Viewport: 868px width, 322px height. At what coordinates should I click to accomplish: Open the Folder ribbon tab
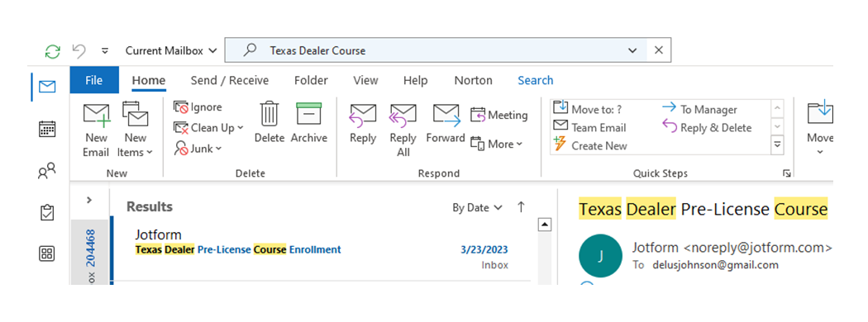coord(311,80)
